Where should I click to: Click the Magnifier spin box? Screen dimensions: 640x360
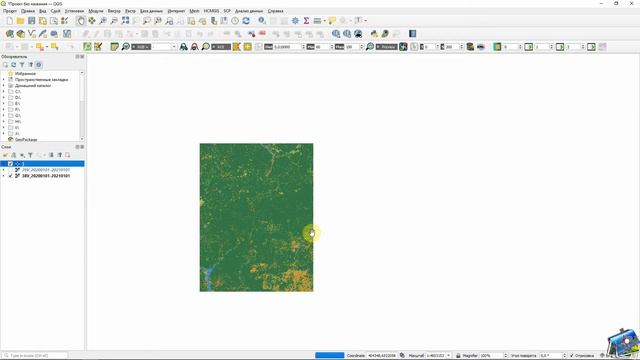(493, 356)
